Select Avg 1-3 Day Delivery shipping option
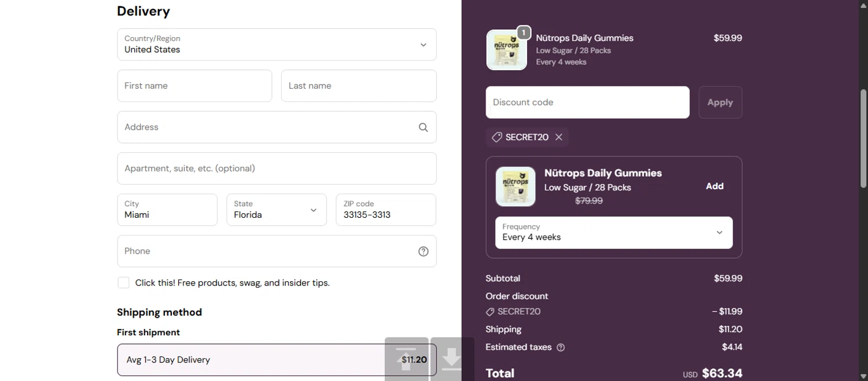Image resolution: width=868 pixels, height=381 pixels. tap(277, 360)
